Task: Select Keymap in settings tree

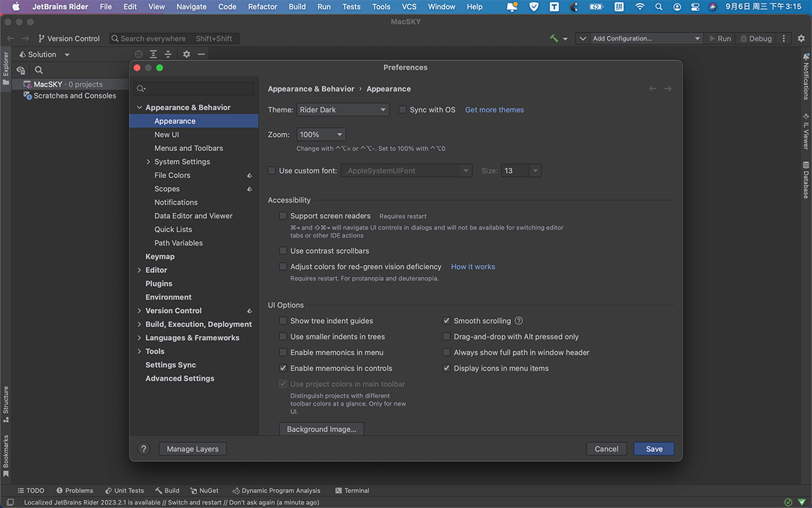Action: tap(160, 257)
